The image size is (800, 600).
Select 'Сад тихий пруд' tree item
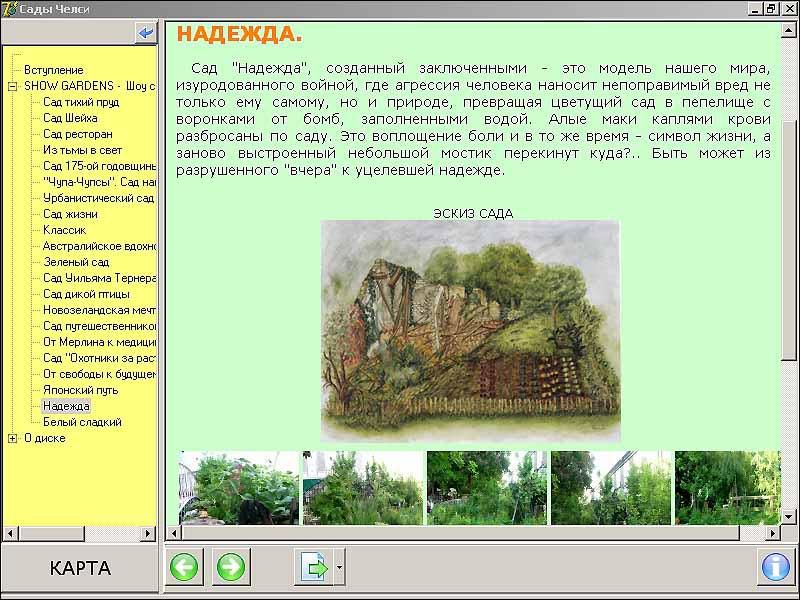[81, 102]
